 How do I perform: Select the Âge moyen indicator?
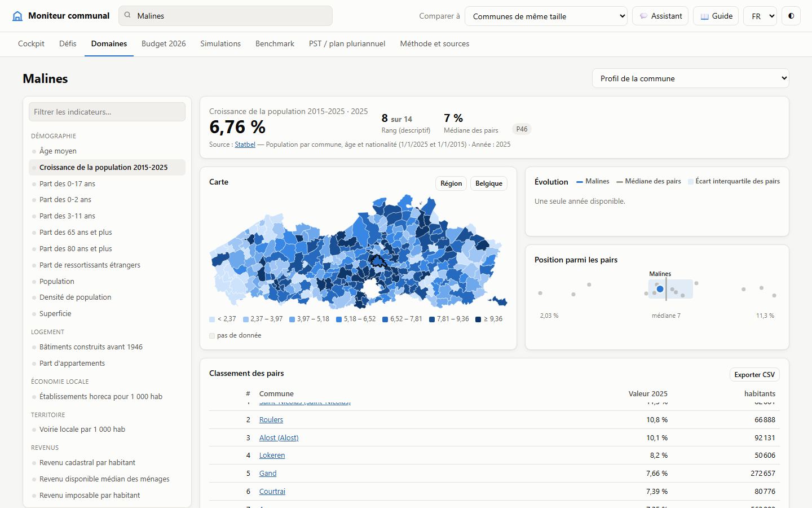pos(107,151)
